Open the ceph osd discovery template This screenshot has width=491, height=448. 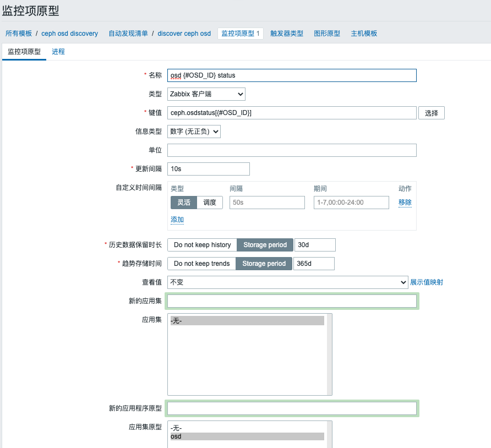(69, 33)
